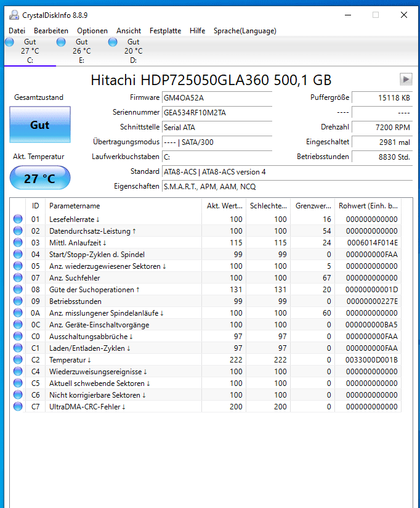Image resolution: width=420 pixels, height=508 pixels.
Task: Open the Sprache(Language) menu
Action: [x=245, y=31]
